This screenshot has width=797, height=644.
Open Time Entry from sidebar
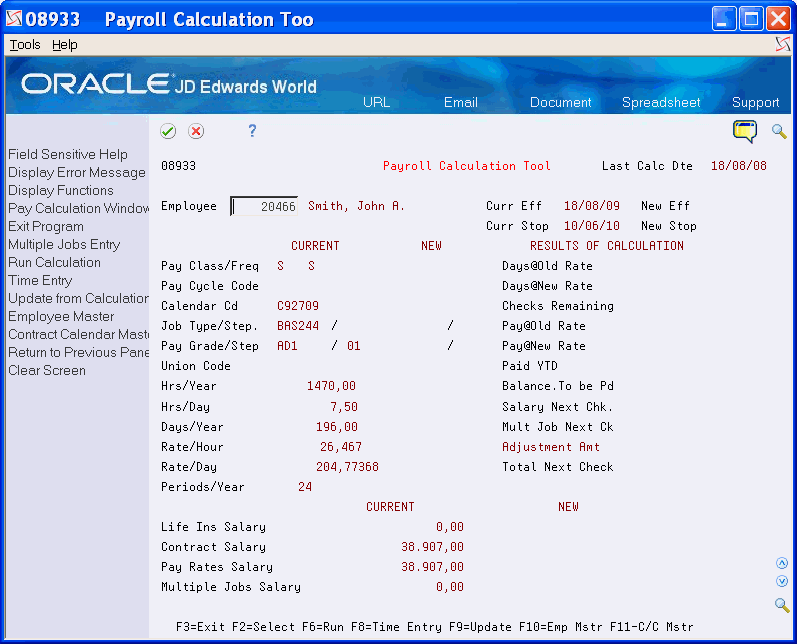tap(40, 281)
